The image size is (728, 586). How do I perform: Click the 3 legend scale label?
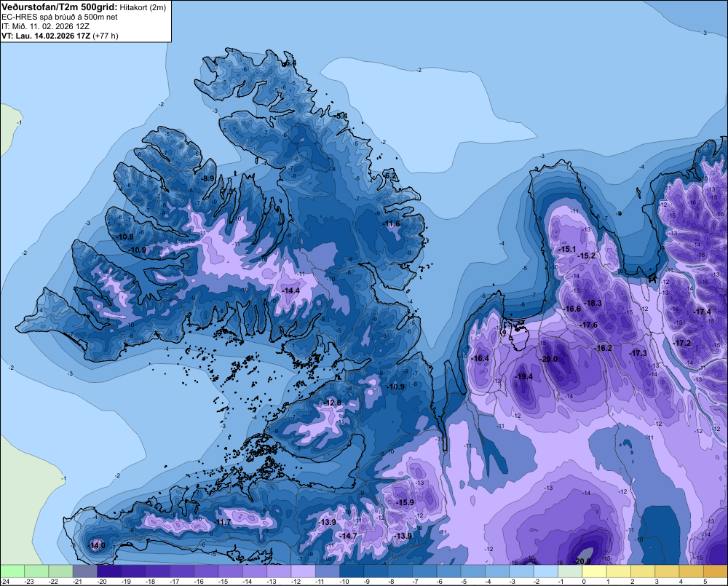(657, 582)
